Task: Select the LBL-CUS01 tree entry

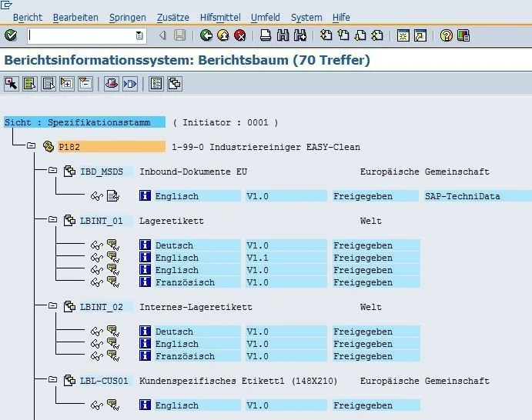Action: coord(104,381)
